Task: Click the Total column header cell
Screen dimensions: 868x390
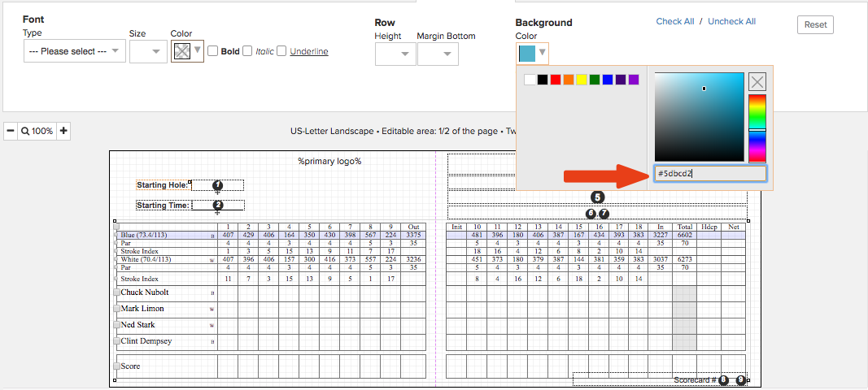Action: 684,227
